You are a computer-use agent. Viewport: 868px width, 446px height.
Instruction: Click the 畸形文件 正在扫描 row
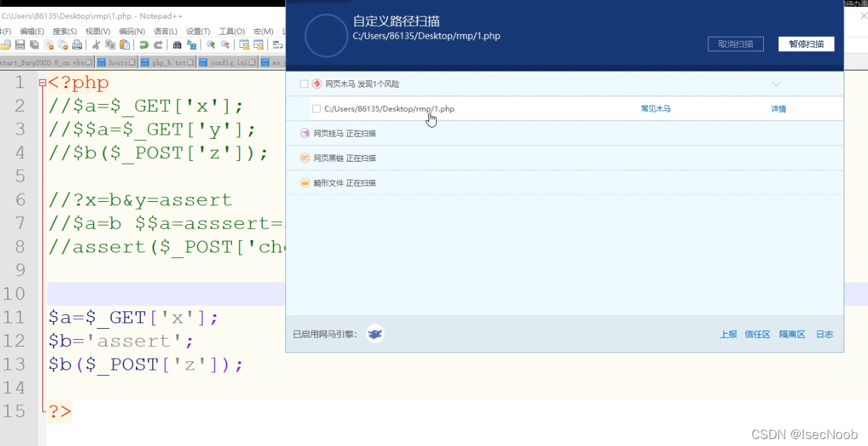point(565,183)
